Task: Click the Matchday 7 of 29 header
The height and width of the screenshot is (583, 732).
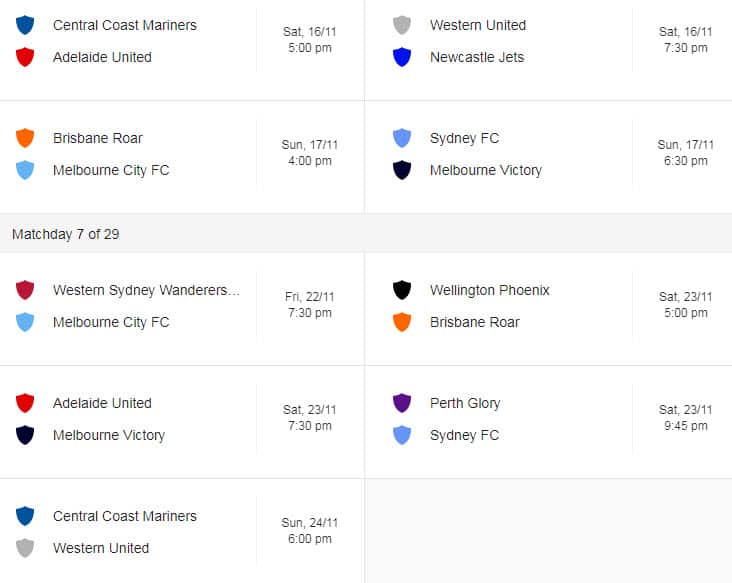Action: click(69, 234)
